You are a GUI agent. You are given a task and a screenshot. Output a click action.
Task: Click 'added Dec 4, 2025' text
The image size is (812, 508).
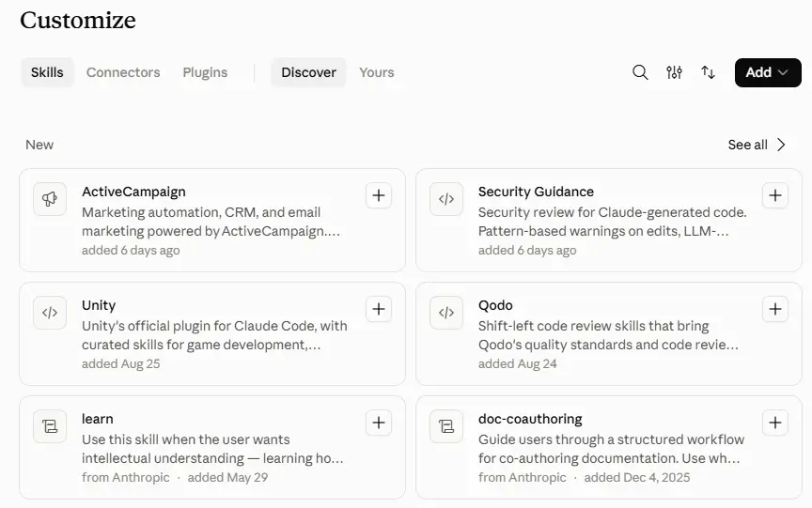[x=637, y=477]
